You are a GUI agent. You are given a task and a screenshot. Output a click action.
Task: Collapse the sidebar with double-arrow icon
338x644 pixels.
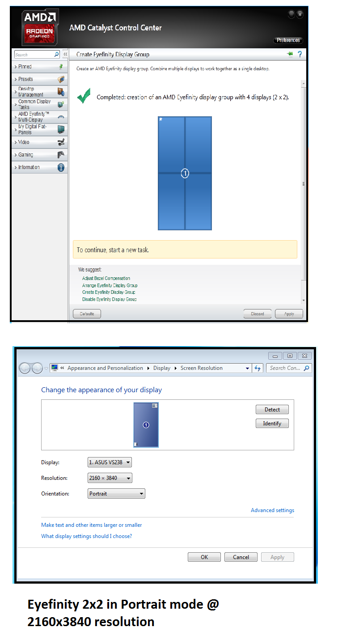[x=65, y=54]
